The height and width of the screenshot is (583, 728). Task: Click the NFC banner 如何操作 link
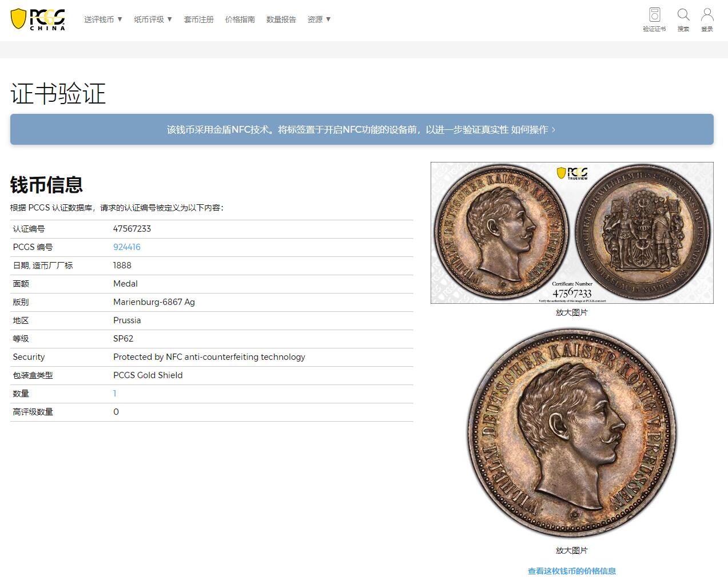[533, 130]
